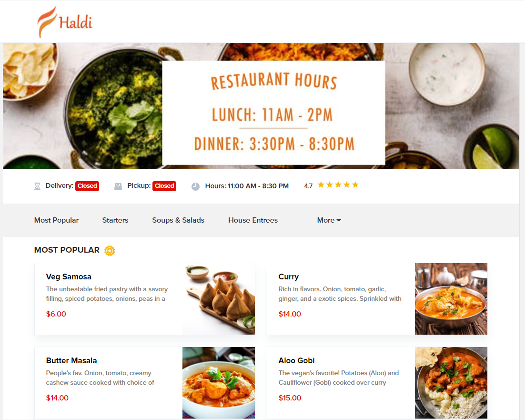The width and height of the screenshot is (525, 420).
Task: Click the clock icon beside Hours
Action: [195, 186]
